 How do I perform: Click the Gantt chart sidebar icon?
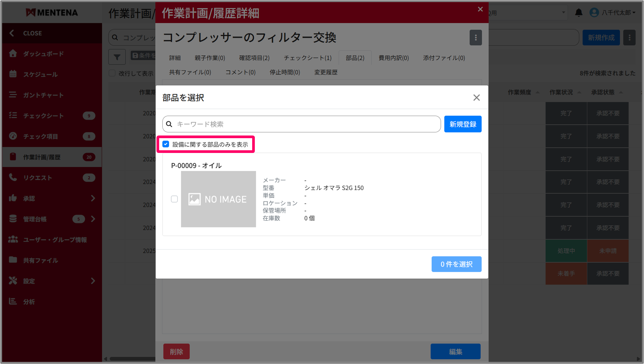click(x=13, y=95)
